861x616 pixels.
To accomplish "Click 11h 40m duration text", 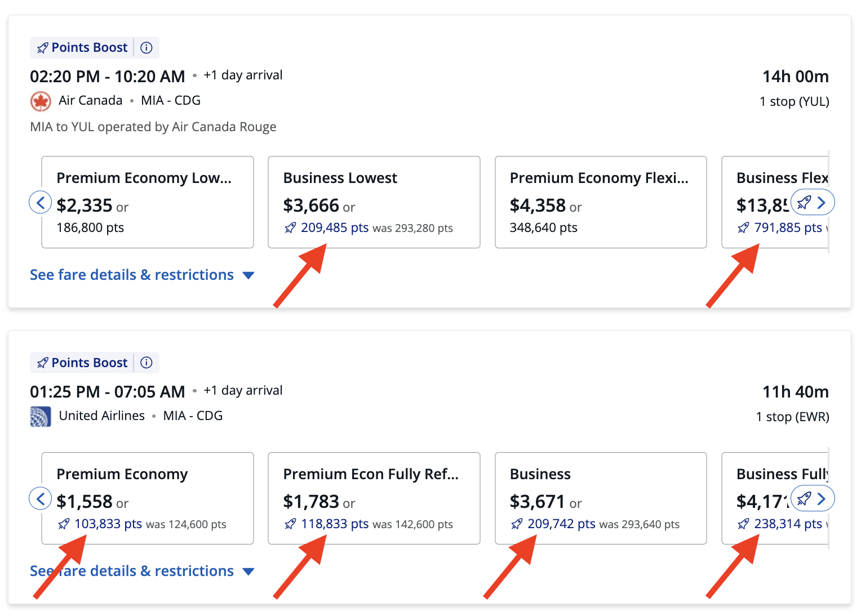I will (796, 392).
